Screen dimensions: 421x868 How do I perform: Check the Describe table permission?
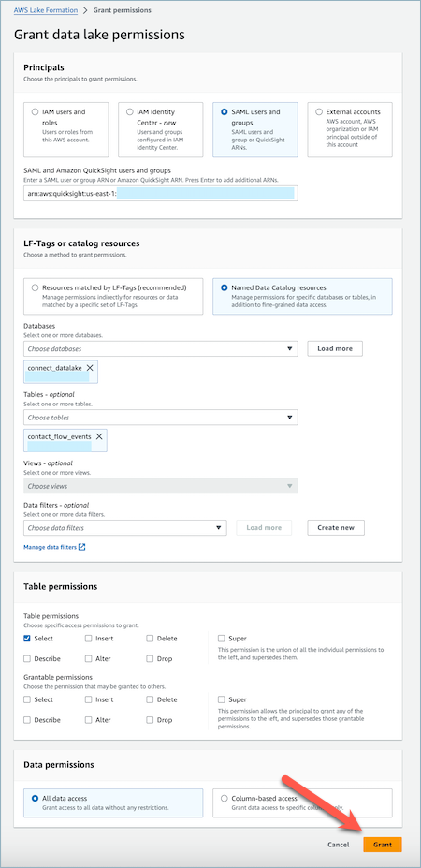(x=27, y=659)
